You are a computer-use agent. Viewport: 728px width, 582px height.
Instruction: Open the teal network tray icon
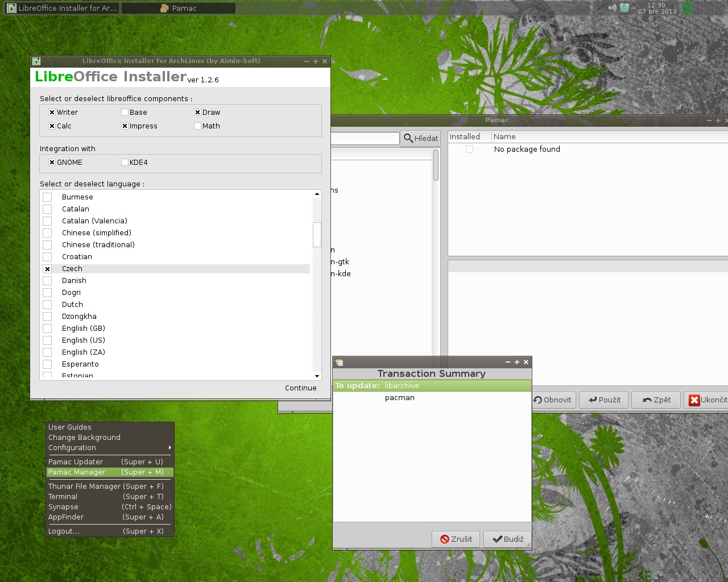[624, 8]
